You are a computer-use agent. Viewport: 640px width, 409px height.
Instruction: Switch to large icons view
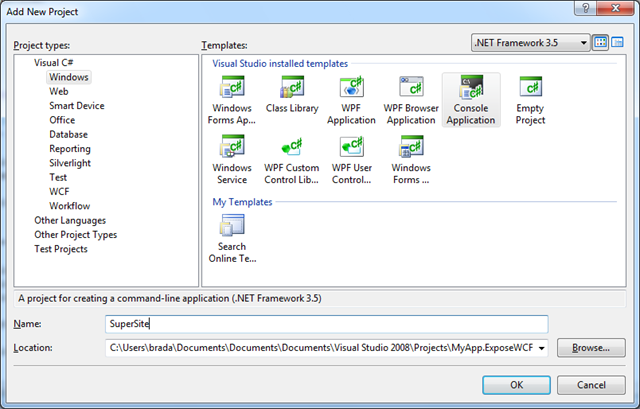pos(600,43)
